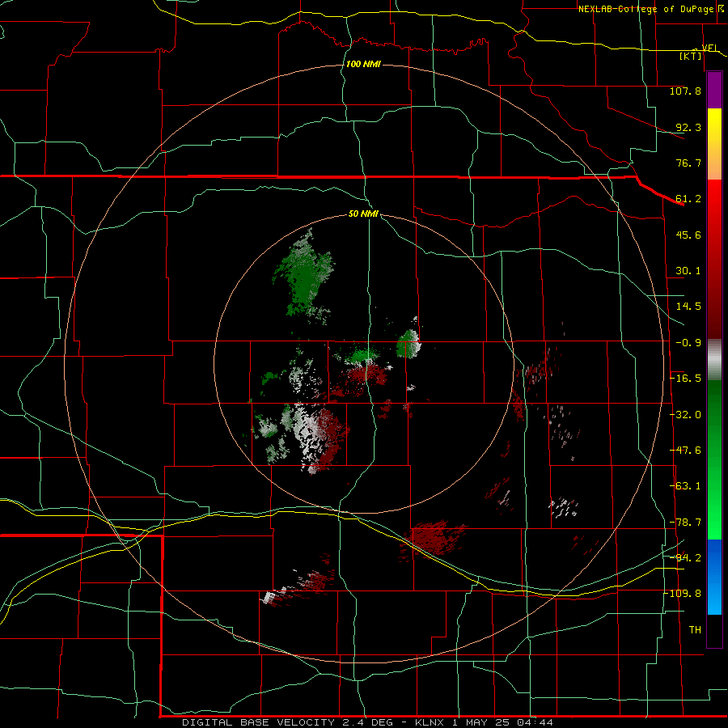Click the -63.1 velocity scale value
728x728 pixels.
coord(685,486)
